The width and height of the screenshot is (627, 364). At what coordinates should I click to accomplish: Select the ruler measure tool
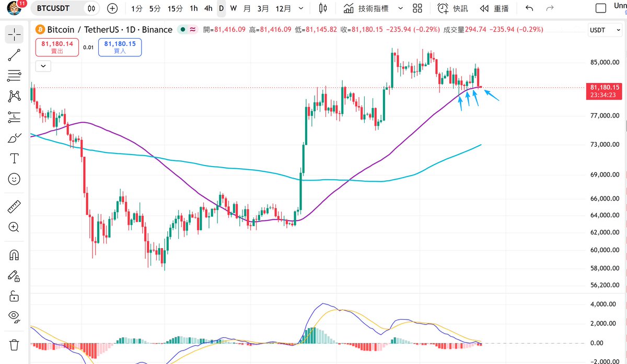tap(14, 207)
